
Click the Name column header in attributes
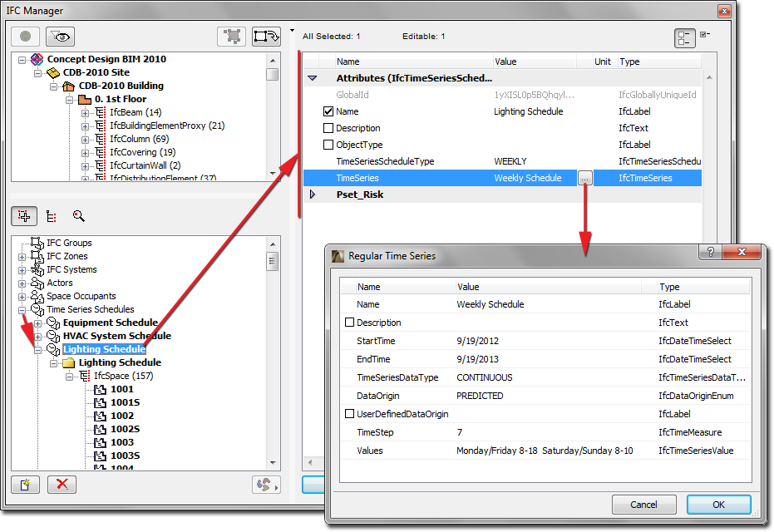tap(414, 62)
